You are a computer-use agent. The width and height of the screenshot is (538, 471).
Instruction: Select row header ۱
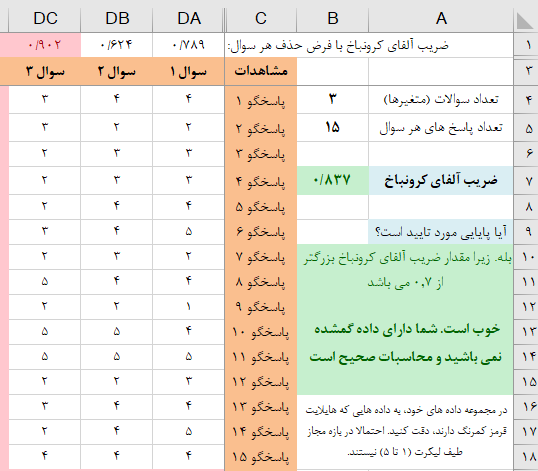pos(526,45)
